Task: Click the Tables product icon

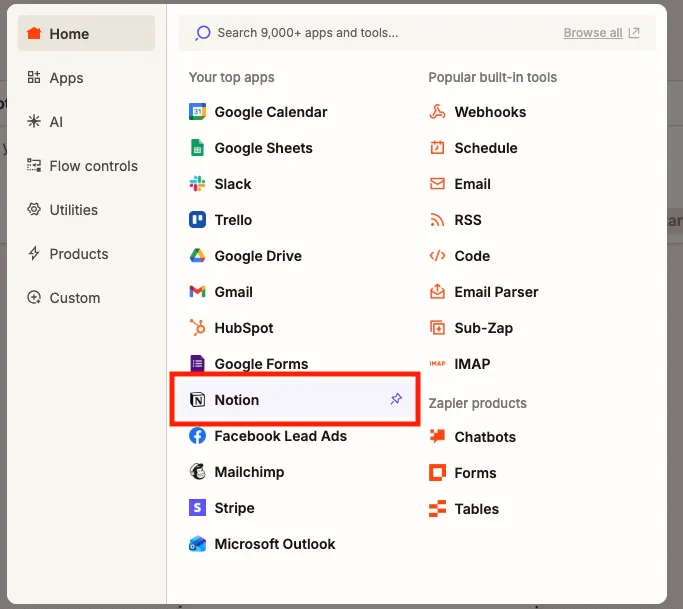Action: click(437, 508)
